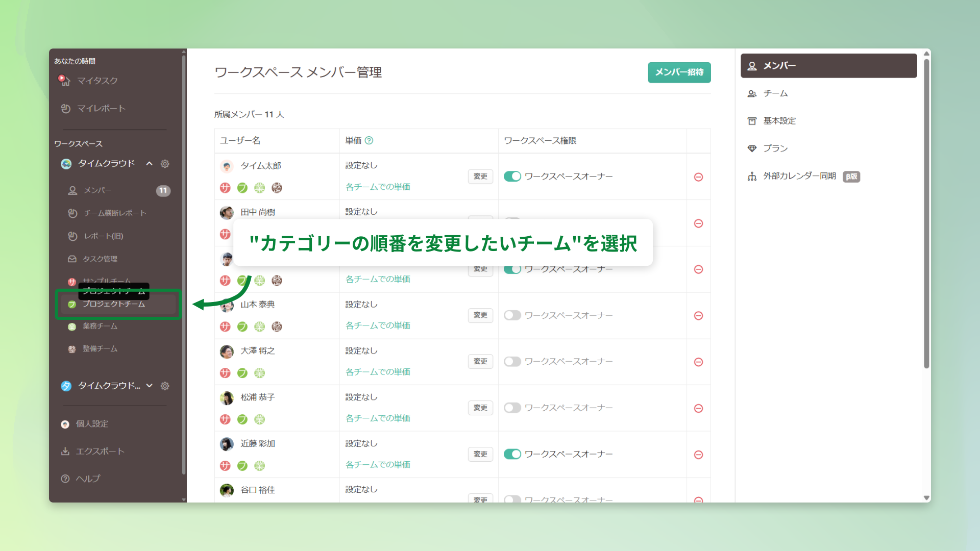Click 各チームでの単価 link for 大澤 将之
The height and width of the screenshot is (551, 980).
pos(378,372)
